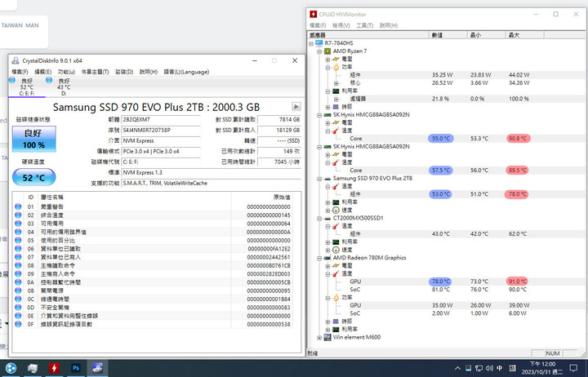The height and width of the screenshot is (377, 588).
Task: Collapse the CT2000MX500SSD1 node
Action: pos(319,218)
